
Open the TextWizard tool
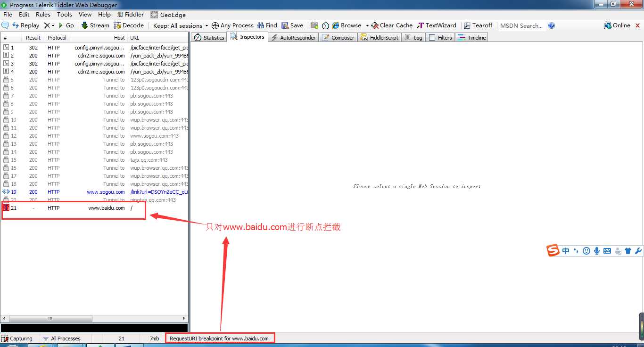click(x=437, y=25)
